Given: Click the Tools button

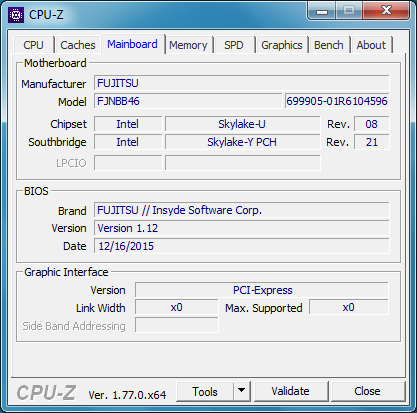Looking at the screenshot, I should pyautogui.click(x=205, y=392).
